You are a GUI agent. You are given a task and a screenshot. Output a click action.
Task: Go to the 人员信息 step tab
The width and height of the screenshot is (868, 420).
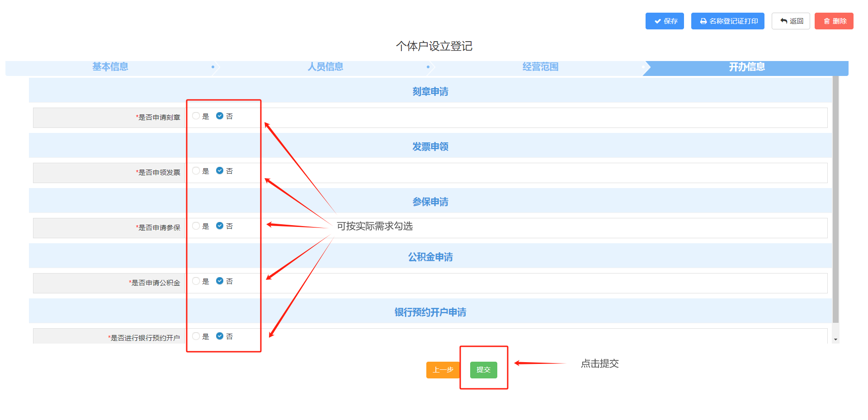coord(325,67)
